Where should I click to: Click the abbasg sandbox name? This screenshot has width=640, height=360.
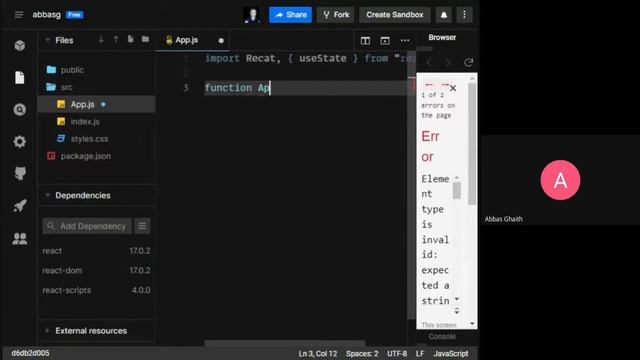(x=47, y=15)
